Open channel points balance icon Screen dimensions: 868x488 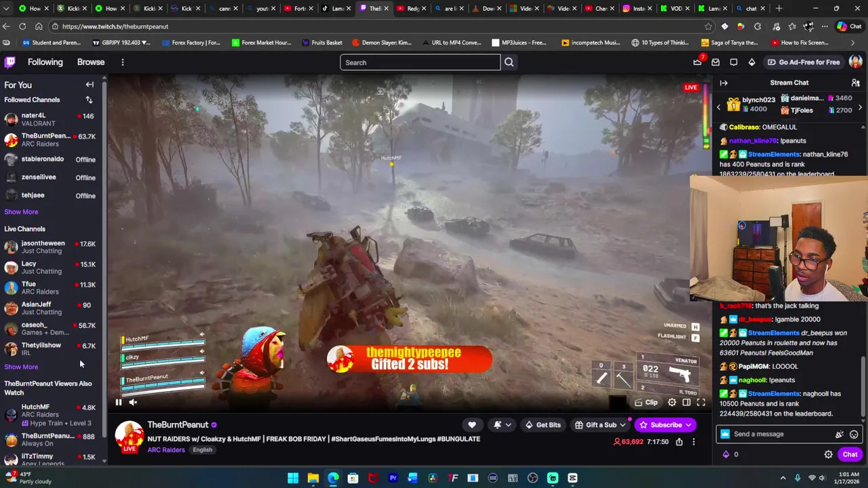pos(726,455)
